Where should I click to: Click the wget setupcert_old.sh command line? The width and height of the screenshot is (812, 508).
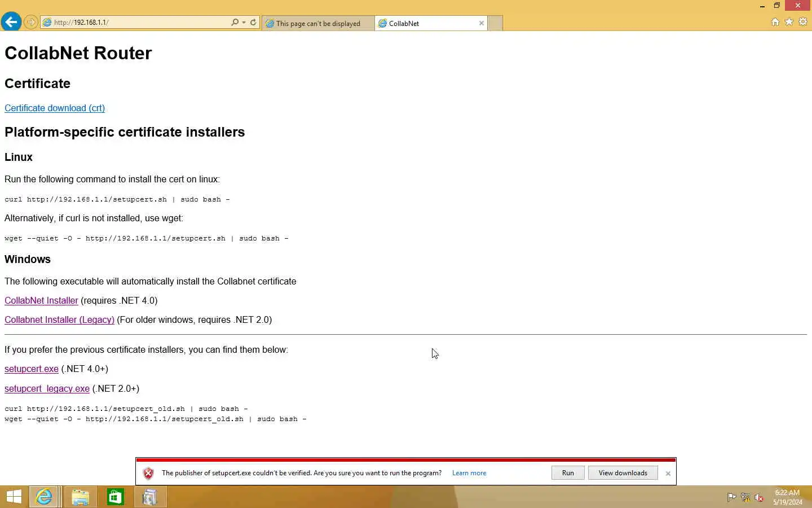[155, 419]
